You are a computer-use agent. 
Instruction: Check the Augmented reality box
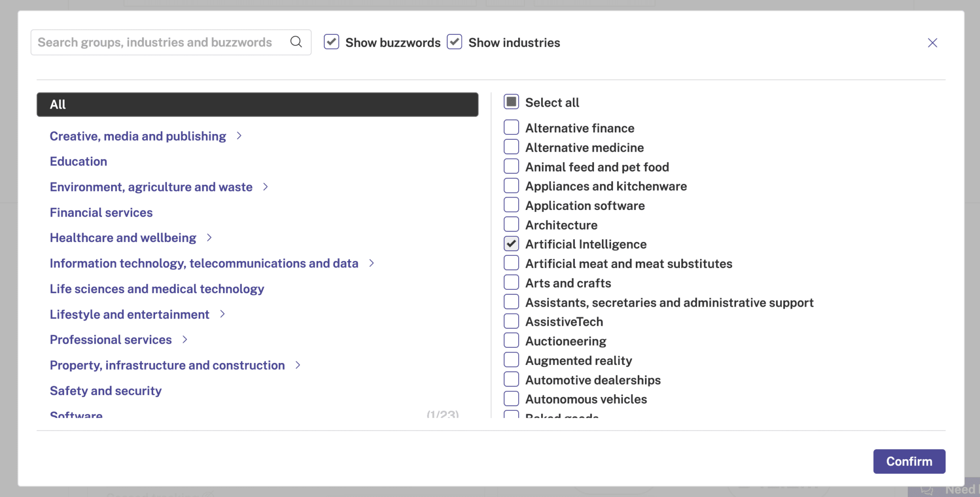tap(512, 360)
